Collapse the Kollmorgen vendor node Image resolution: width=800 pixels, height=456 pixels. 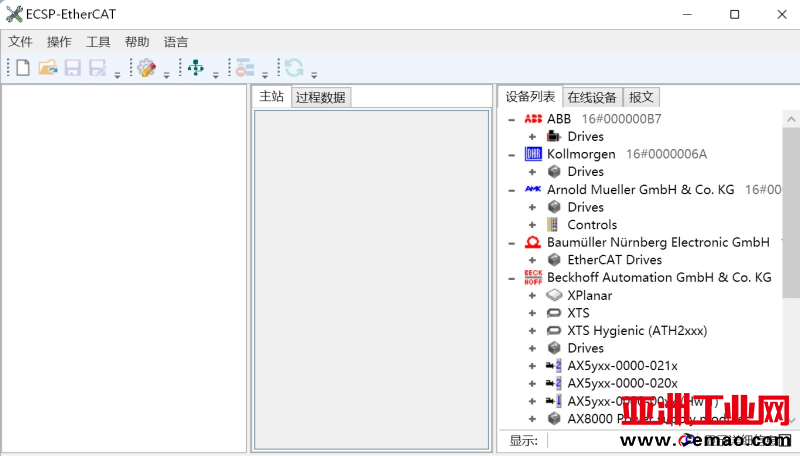[x=512, y=155]
